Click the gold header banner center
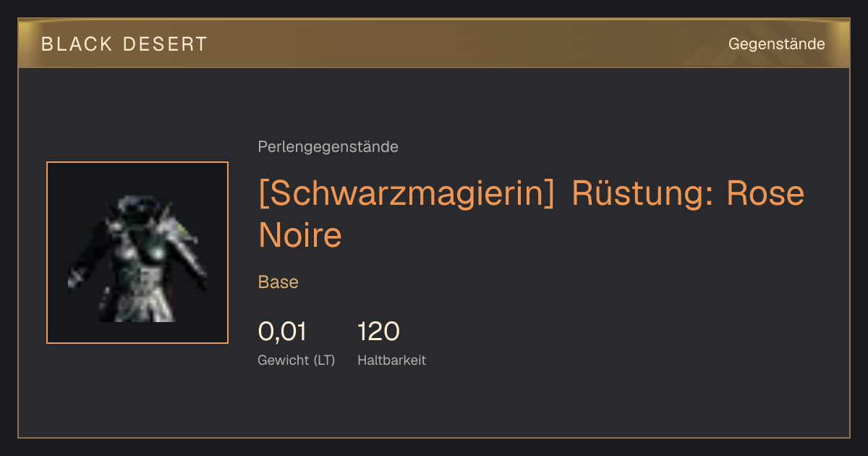The height and width of the screenshot is (456, 868). click(x=434, y=43)
